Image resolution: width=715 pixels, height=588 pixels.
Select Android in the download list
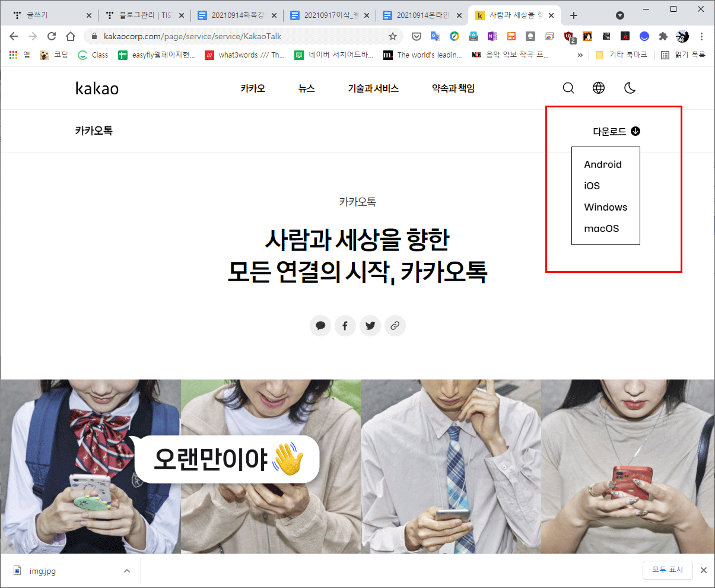coord(603,164)
